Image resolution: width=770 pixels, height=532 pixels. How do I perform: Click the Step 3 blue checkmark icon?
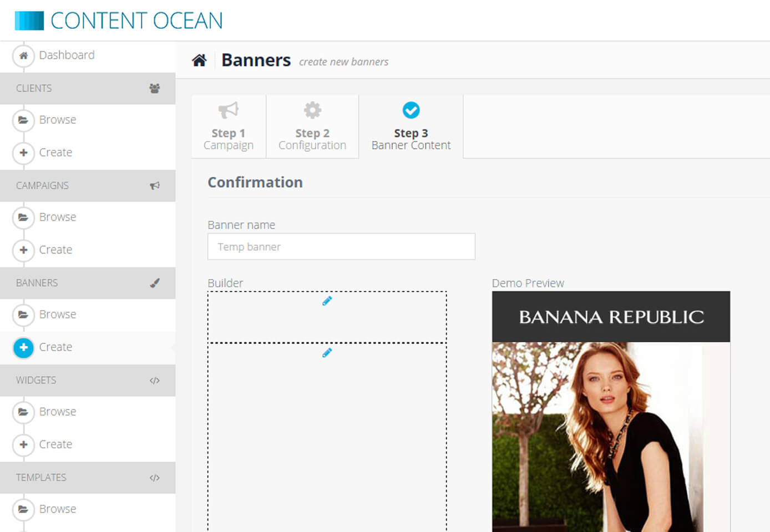point(411,110)
